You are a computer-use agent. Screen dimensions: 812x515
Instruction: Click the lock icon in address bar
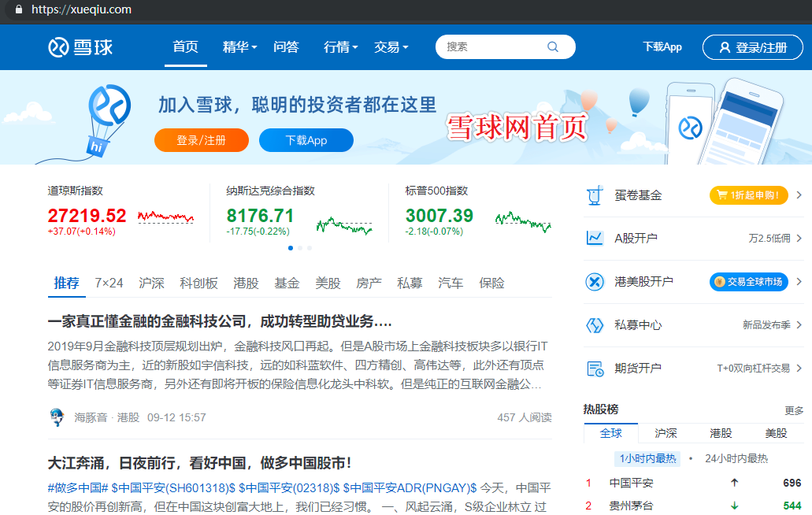click(x=19, y=9)
